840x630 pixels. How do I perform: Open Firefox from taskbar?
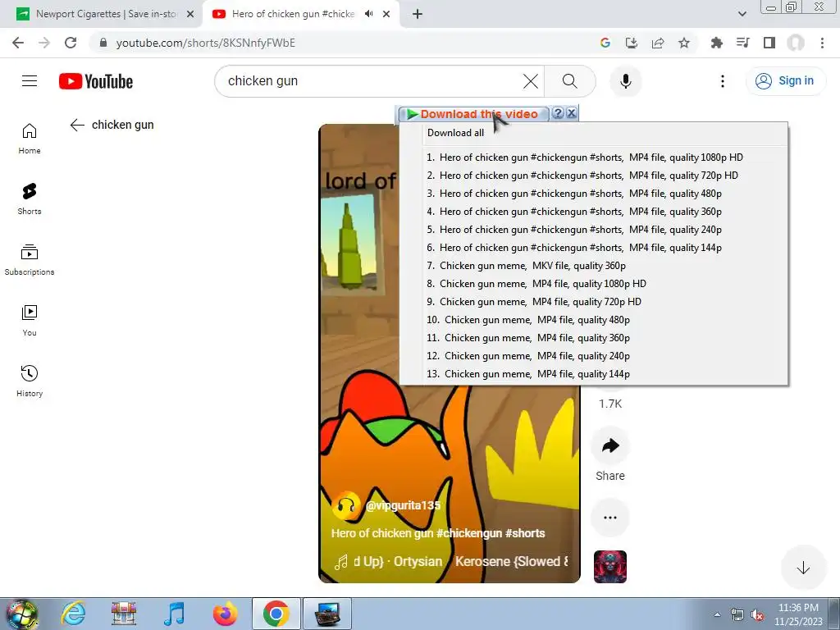[225, 614]
